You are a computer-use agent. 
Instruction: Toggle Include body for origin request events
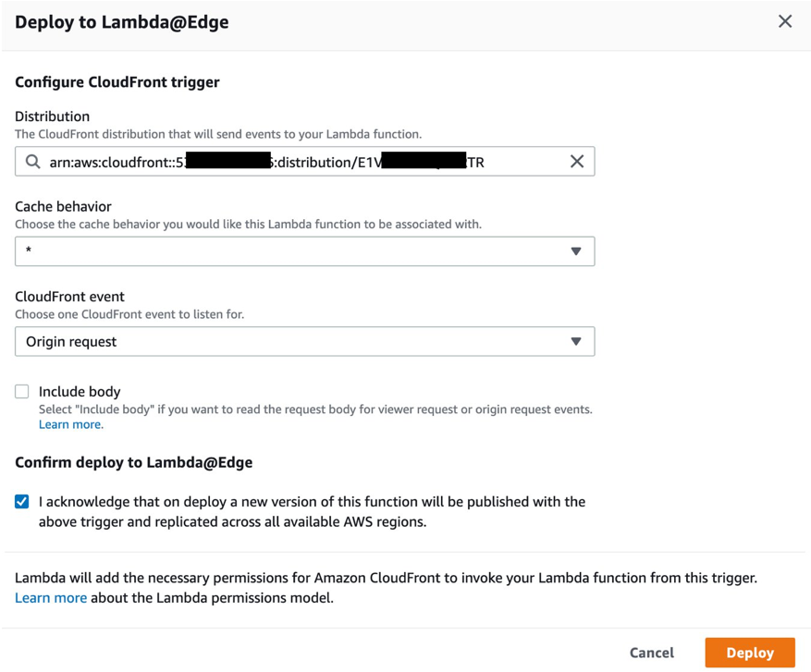click(21, 391)
